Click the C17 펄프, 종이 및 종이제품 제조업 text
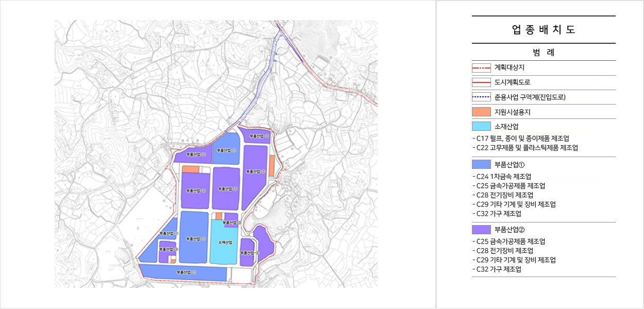This screenshot has width=644, height=309. (523, 139)
